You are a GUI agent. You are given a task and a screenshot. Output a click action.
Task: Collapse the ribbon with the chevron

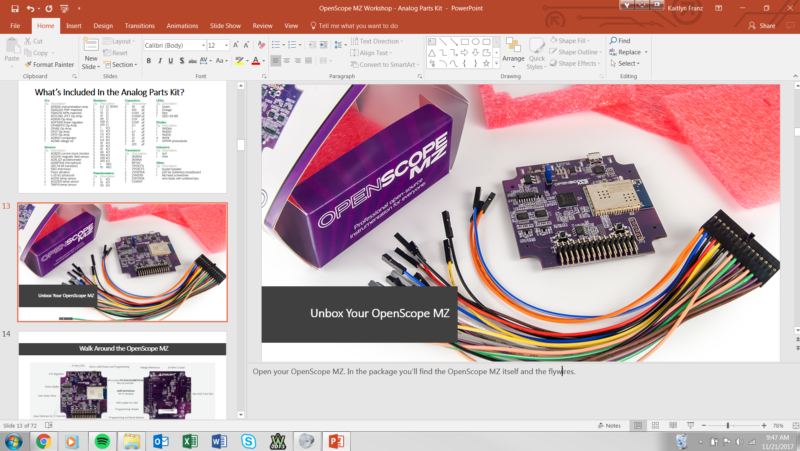[x=795, y=76]
